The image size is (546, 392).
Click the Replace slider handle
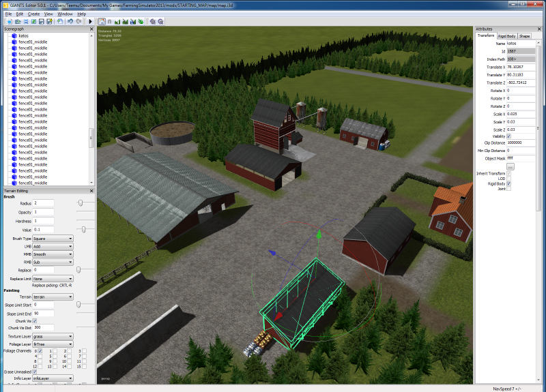click(x=78, y=270)
